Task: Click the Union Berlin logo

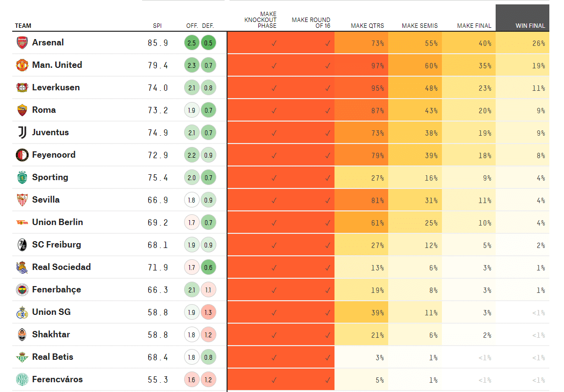Action: [x=22, y=222]
